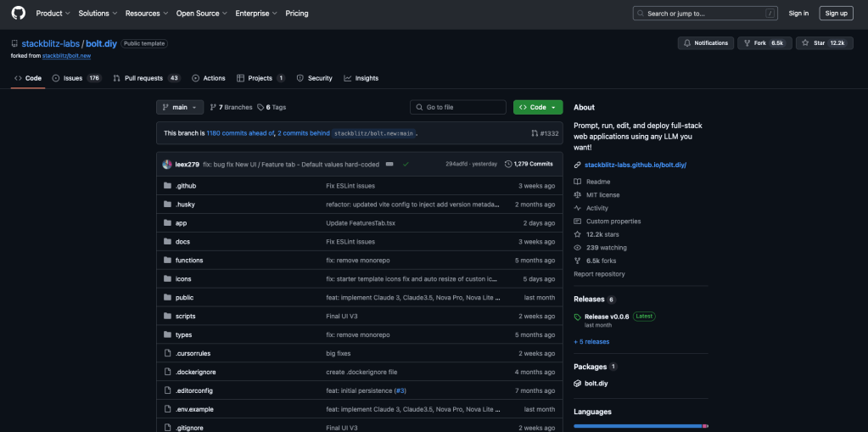Switch to the Security tab

315,78
